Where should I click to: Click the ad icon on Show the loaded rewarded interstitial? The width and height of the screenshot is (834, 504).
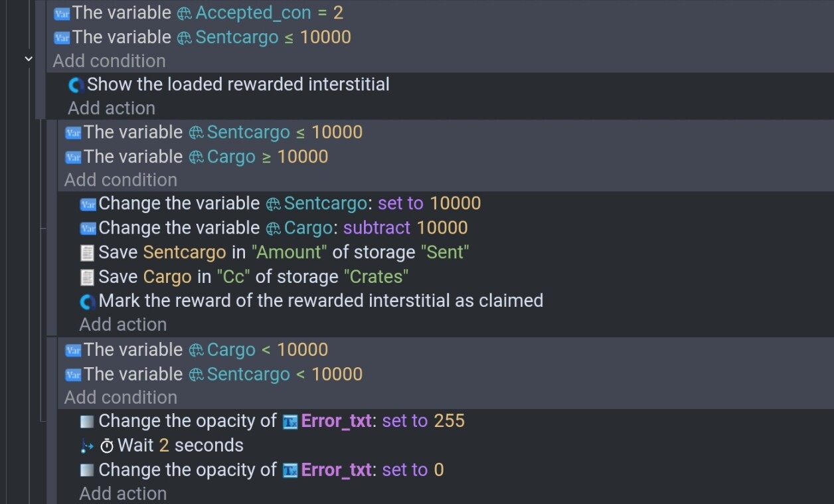click(76, 85)
